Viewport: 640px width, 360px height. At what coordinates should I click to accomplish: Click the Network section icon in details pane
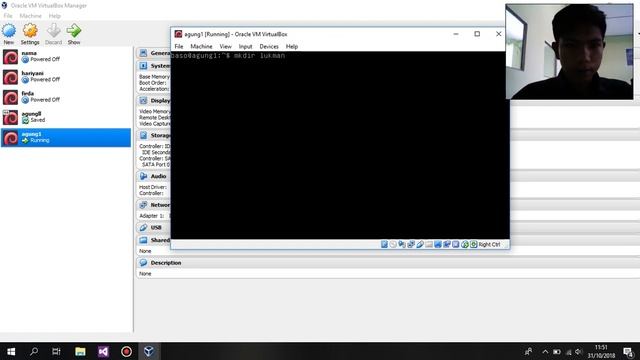[x=143, y=205]
